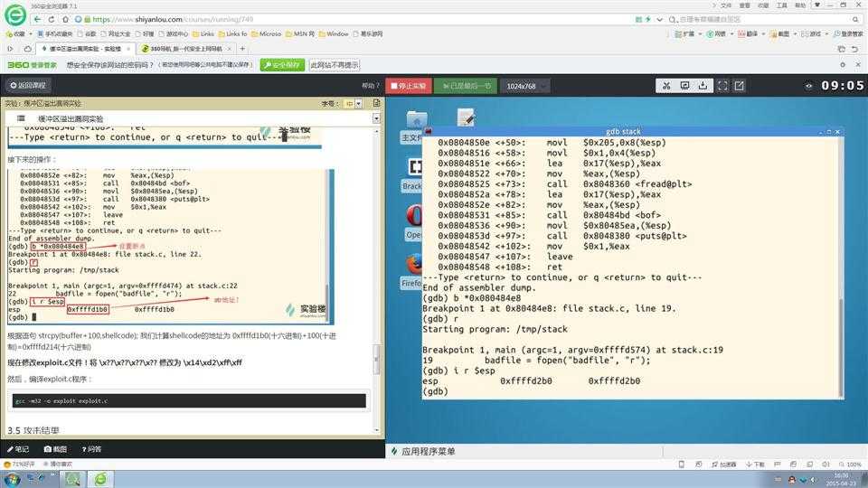Open the Links fo bookmark folder
The height and width of the screenshot is (488, 868).
pos(232,33)
